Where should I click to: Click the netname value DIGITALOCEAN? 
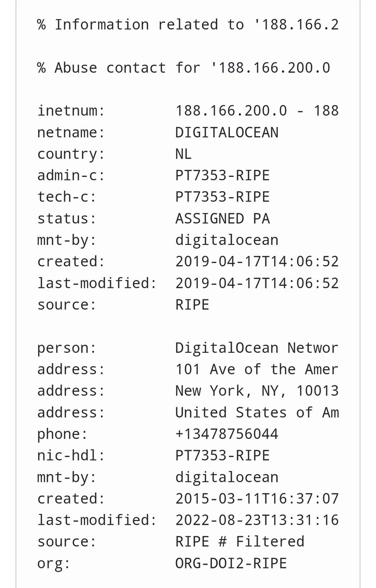[x=227, y=132]
